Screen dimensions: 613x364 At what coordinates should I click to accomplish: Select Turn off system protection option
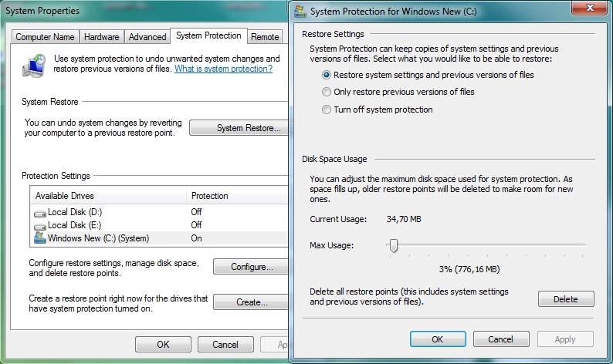pyautogui.click(x=378, y=110)
